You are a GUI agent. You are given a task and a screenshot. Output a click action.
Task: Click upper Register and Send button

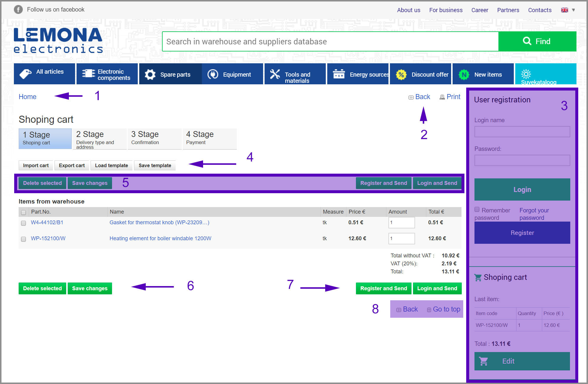(384, 183)
